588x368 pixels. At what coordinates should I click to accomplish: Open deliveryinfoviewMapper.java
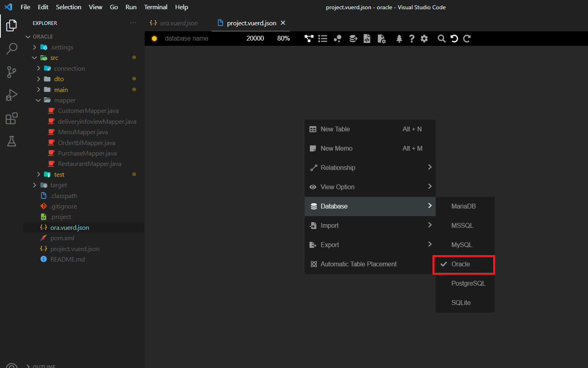pyautogui.click(x=84, y=122)
